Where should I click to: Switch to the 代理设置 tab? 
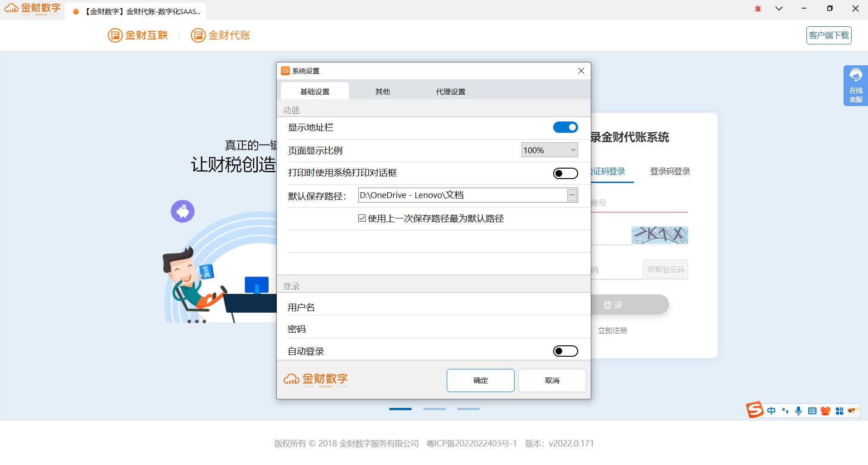pos(450,91)
